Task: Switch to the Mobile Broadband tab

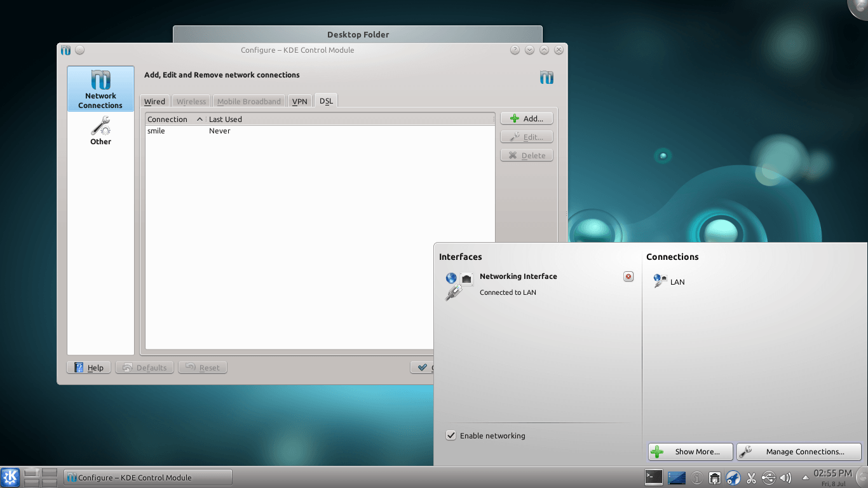Action: pyautogui.click(x=249, y=101)
